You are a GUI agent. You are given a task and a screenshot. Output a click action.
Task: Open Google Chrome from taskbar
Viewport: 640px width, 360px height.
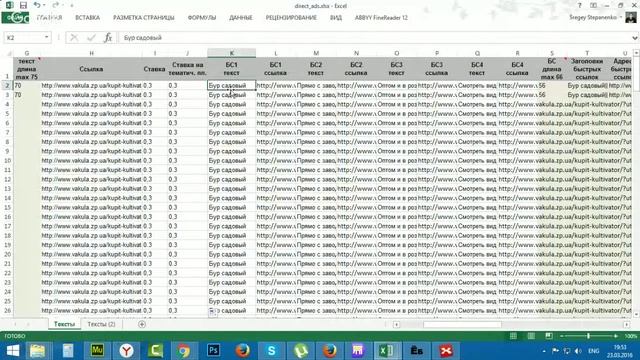[x=184, y=351]
